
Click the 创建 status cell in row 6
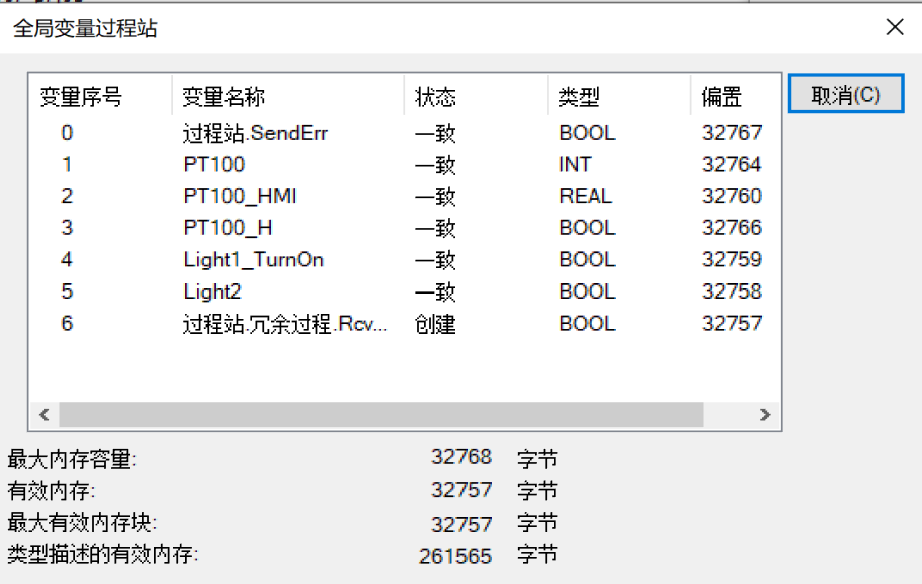(x=435, y=324)
